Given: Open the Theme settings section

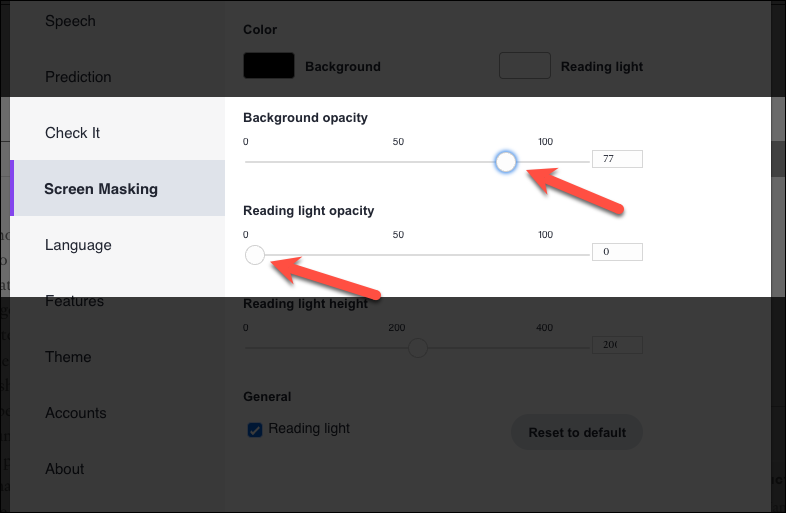Looking at the screenshot, I should pos(68,357).
